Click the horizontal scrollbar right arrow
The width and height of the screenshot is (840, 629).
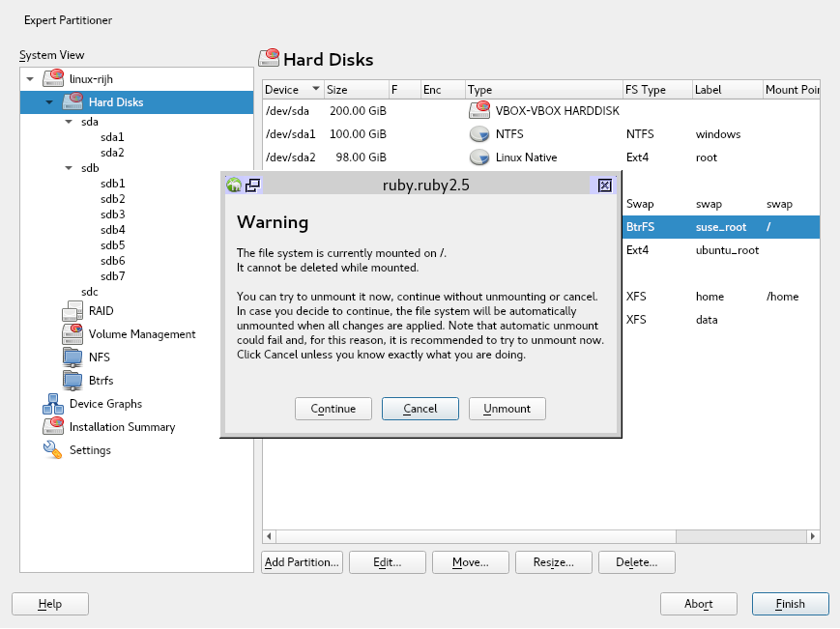pos(813,536)
